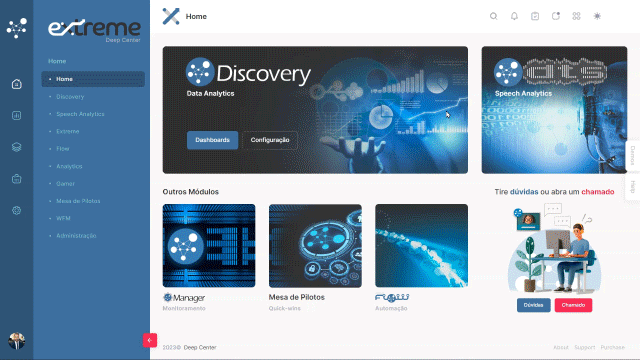Click the Flow logo under Automação card
The height and width of the screenshot is (360, 640).
coord(392,298)
